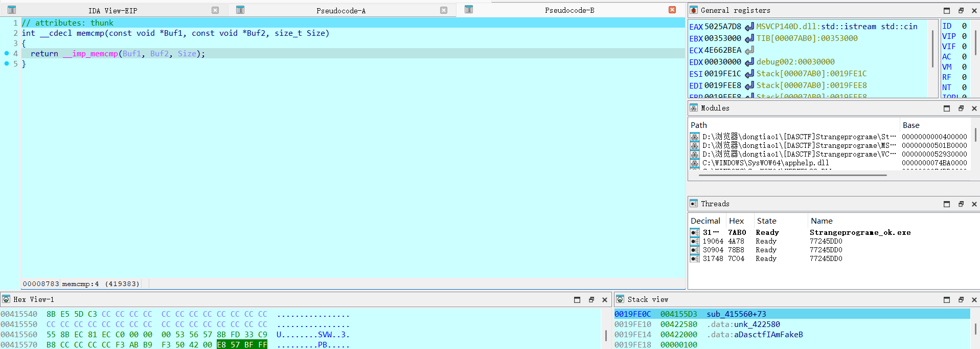Sort modules by Base column
Screen dimensions: 980x349
[935, 125]
